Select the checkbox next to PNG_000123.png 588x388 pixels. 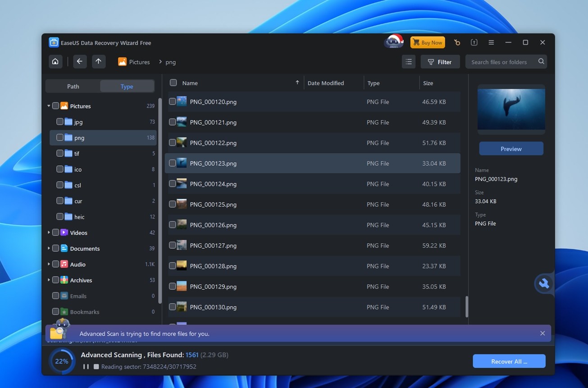tap(172, 163)
